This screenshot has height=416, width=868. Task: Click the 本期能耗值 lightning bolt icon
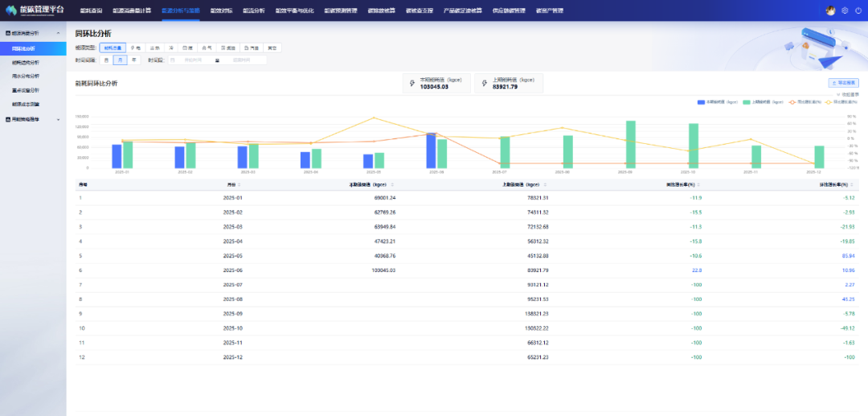pos(412,83)
